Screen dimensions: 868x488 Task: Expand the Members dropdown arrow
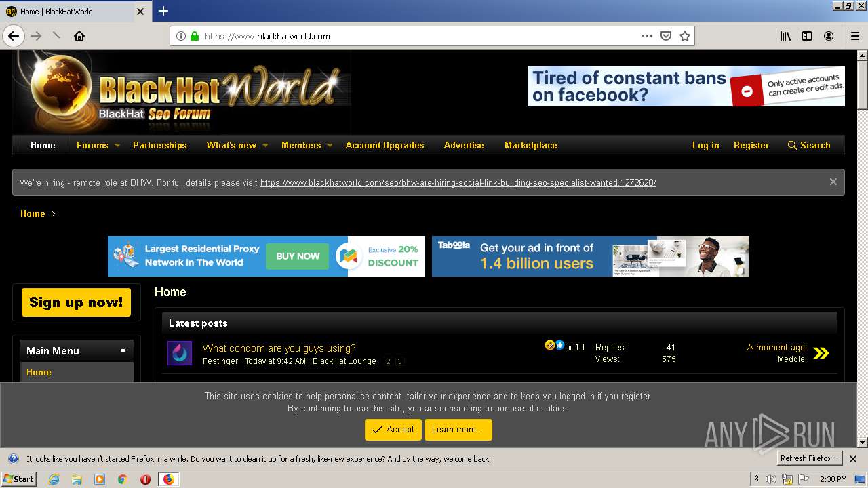point(330,145)
